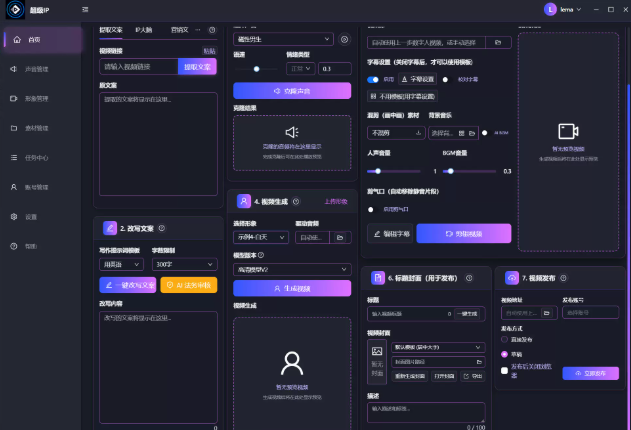The image size is (631, 430).
Task: Click the title input field
Action: click(x=426, y=314)
